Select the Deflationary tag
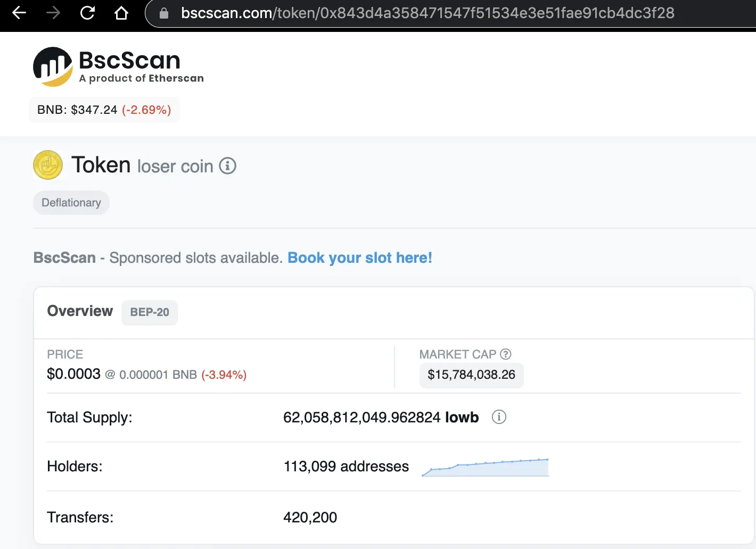This screenshot has width=756, height=549. pyautogui.click(x=71, y=203)
